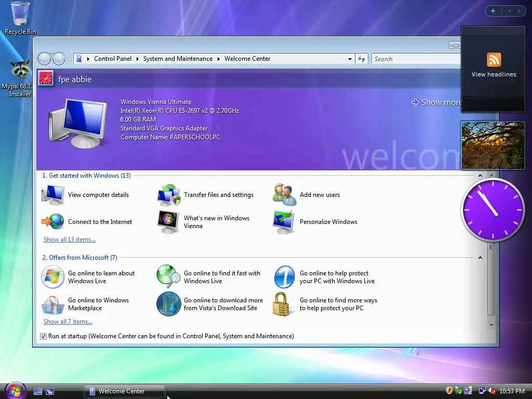Click the large computer monitor image
532x399 pixels.
click(79, 124)
